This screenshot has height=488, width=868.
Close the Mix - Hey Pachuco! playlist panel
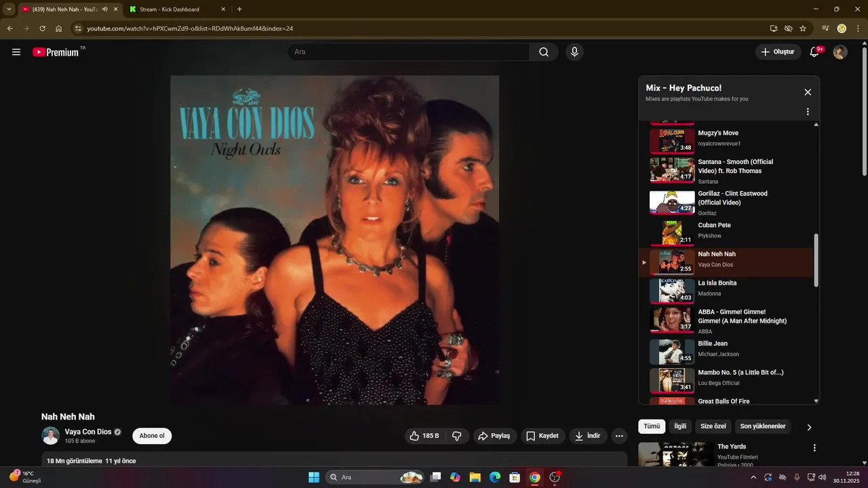(x=808, y=92)
